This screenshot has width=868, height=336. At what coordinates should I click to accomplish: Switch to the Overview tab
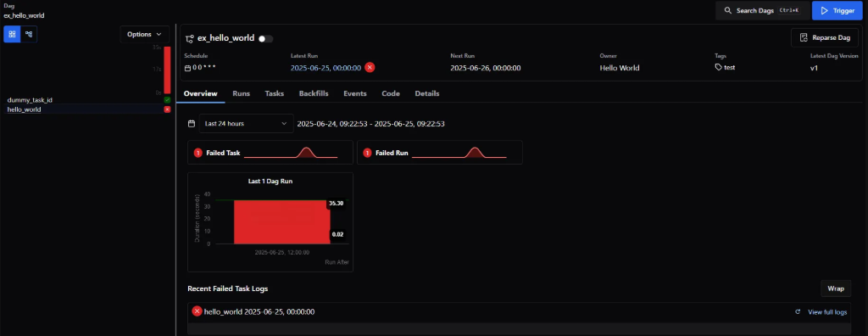tap(200, 93)
